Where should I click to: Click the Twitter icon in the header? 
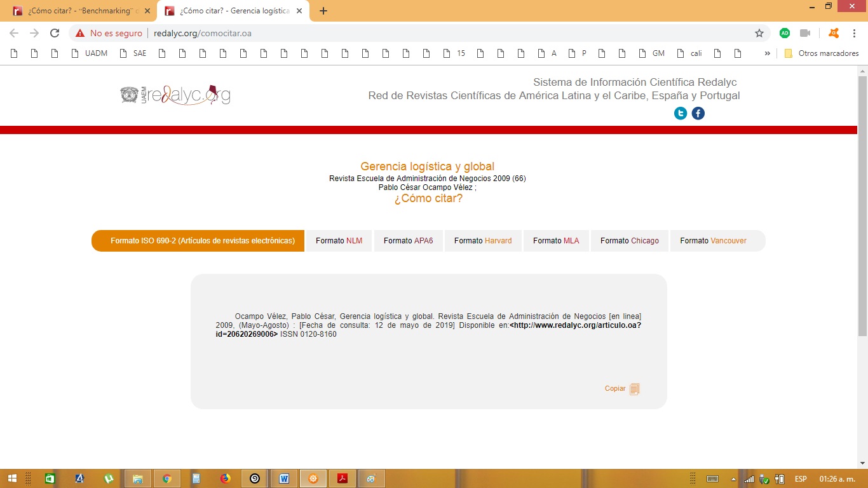tap(681, 114)
